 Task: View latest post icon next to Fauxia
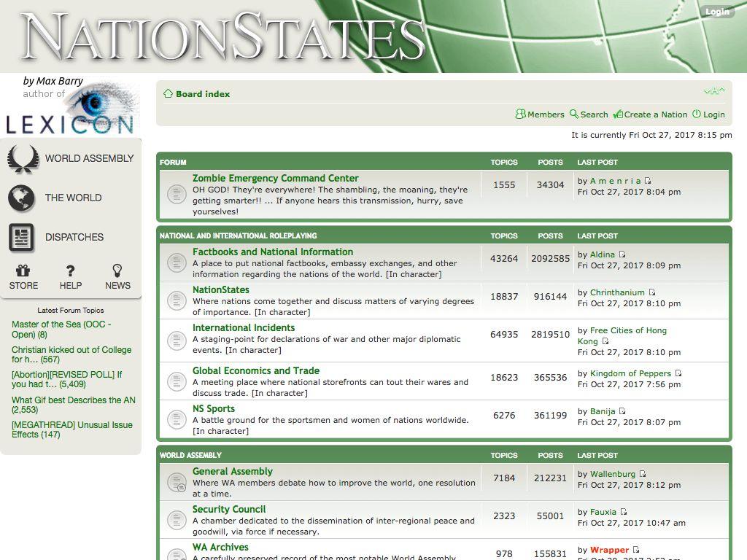(x=624, y=512)
